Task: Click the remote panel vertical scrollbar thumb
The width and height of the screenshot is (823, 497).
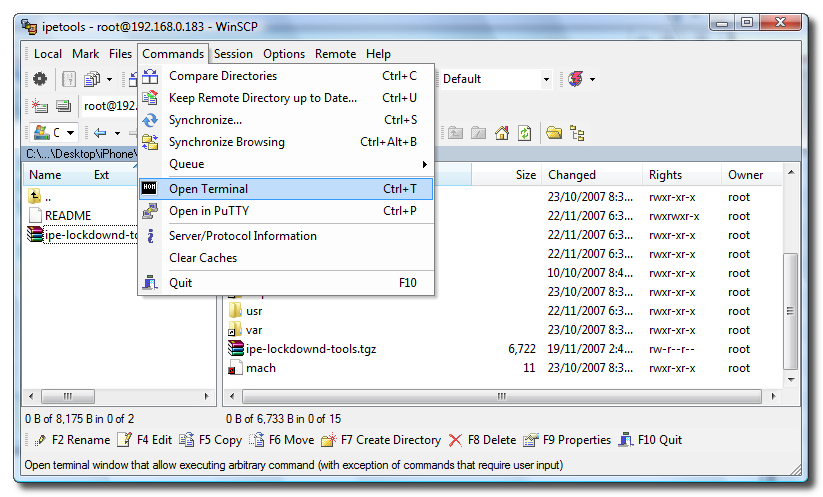Action: pyautogui.click(x=790, y=311)
